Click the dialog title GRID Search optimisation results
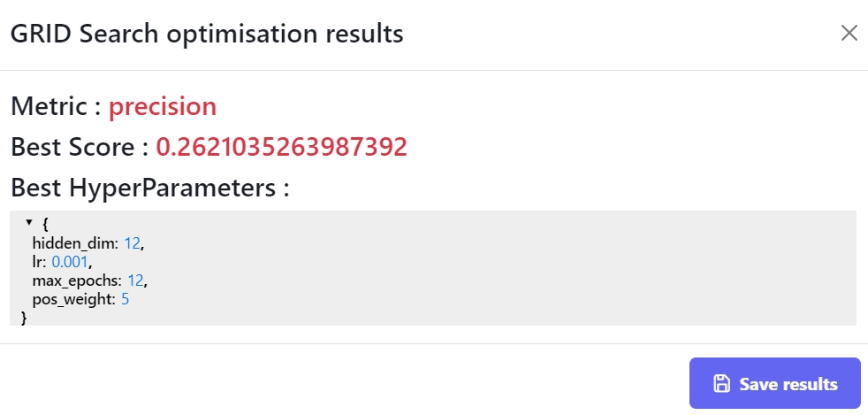The height and width of the screenshot is (415, 868). click(x=206, y=34)
